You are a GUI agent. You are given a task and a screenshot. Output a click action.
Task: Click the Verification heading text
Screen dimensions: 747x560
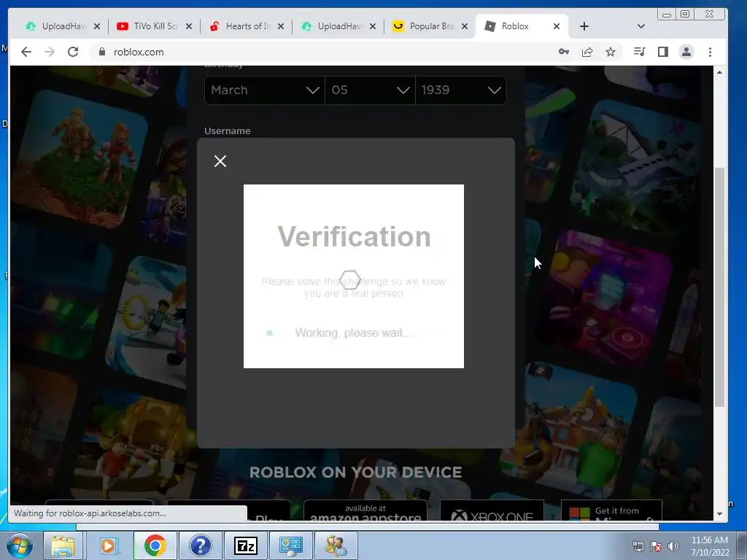tap(354, 237)
